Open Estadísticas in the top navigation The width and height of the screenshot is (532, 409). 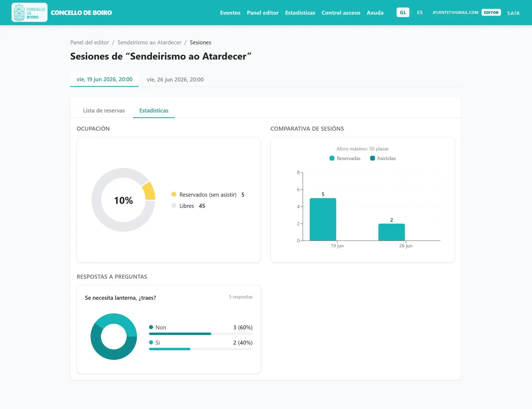pos(300,13)
